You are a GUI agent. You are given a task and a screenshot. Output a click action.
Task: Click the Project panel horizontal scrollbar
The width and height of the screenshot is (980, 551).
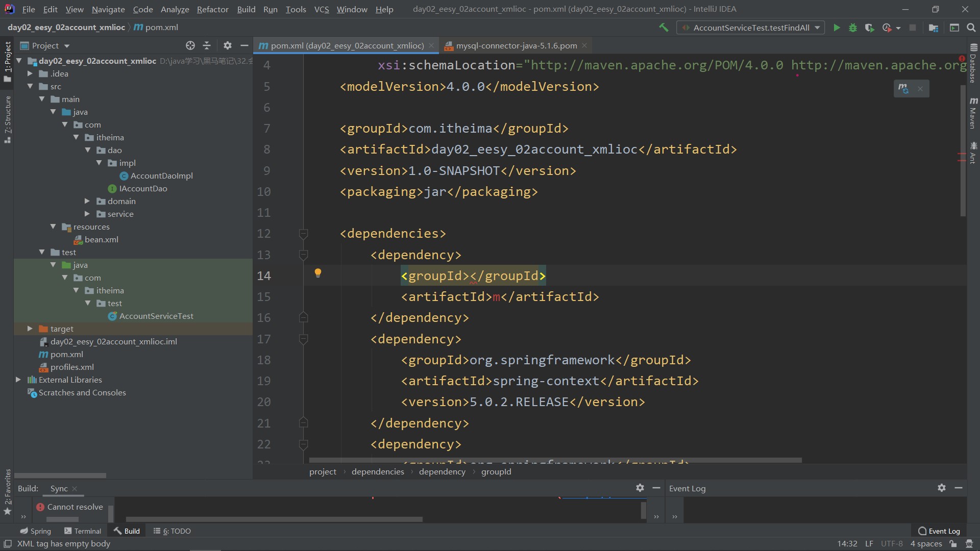(60, 475)
